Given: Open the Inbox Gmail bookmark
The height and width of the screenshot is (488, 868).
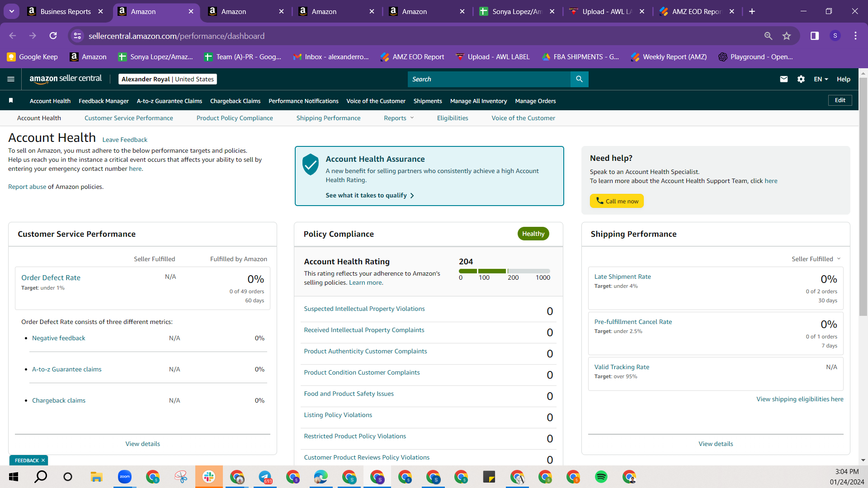Looking at the screenshot, I should tap(331, 57).
